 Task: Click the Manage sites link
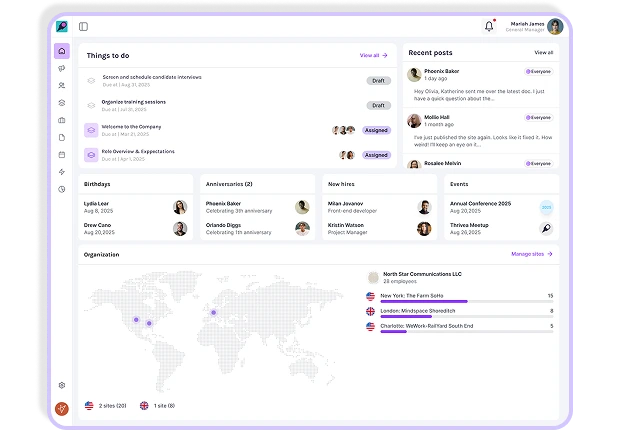click(531, 254)
